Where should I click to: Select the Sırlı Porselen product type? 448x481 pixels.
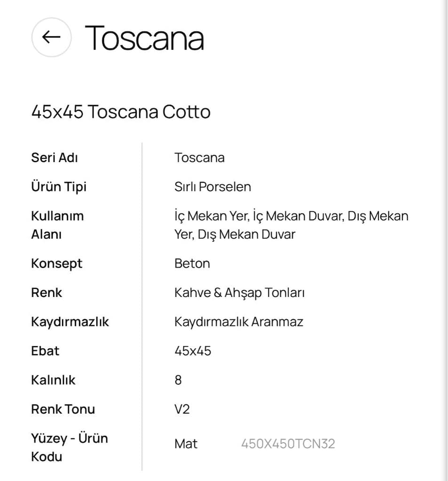(213, 187)
